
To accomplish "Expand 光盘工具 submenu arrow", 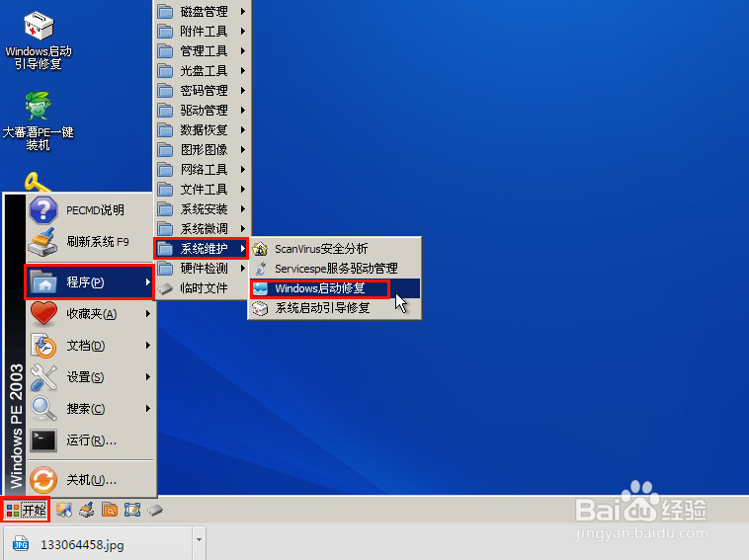I will [243, 71].
